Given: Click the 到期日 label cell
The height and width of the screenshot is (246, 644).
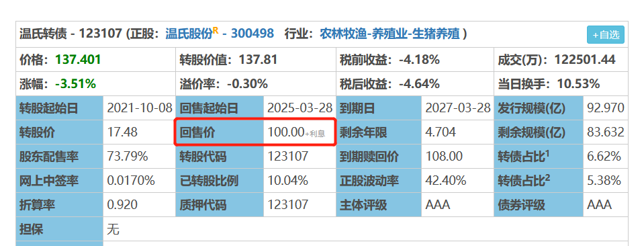Looking at the screenshot, I should point(379,108).
